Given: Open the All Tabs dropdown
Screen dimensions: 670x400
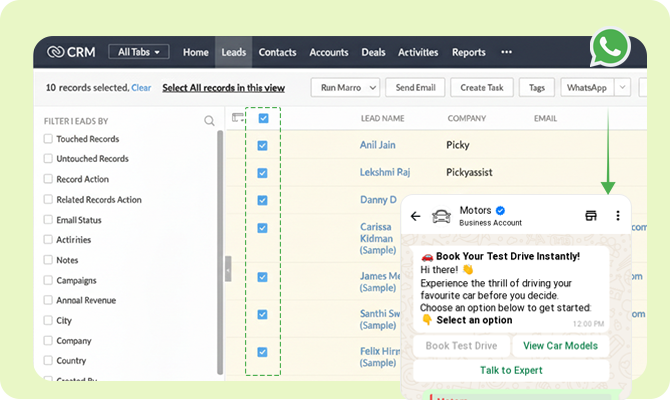Looking at the screenshot, I should click(139, 52).
